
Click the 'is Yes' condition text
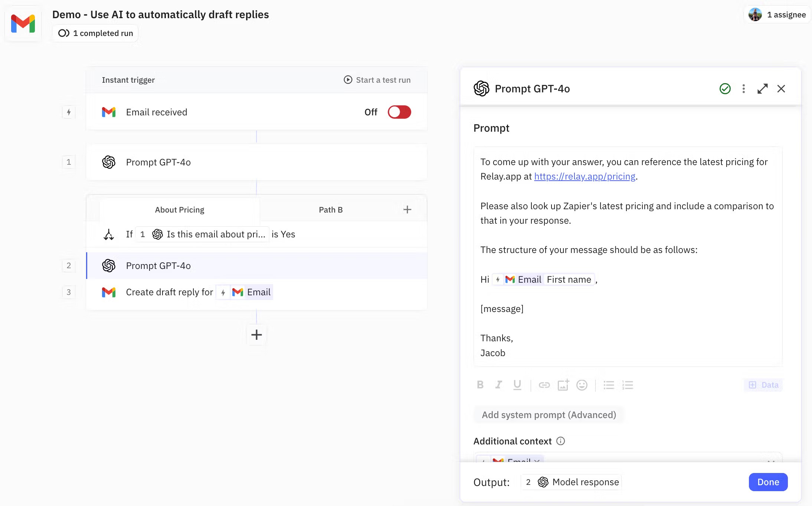283,234
